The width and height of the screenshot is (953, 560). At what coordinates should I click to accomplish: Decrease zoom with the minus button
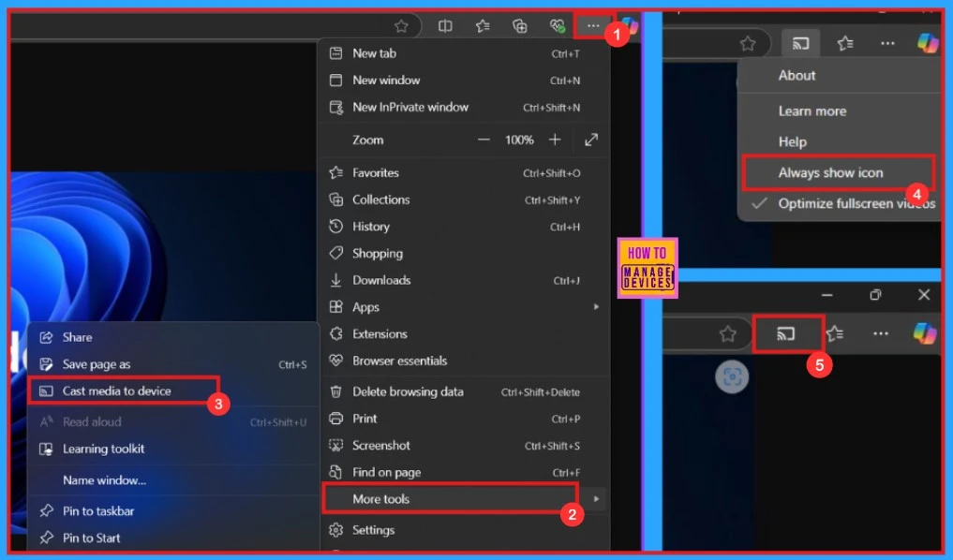[484, 140]
